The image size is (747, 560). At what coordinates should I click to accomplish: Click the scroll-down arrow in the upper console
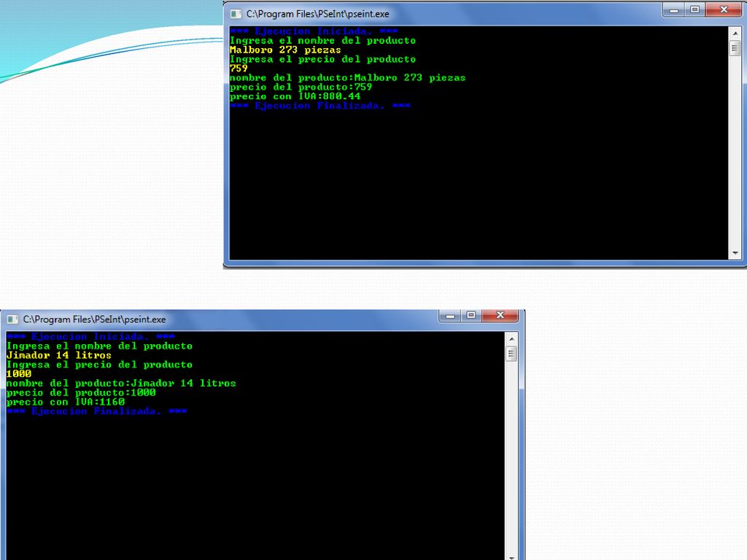click(735, 253)
